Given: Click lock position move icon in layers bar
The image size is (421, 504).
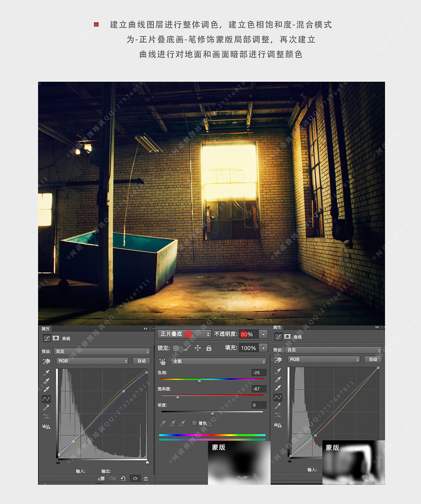Looking at the screenshot, I should [x=198, y=348].
